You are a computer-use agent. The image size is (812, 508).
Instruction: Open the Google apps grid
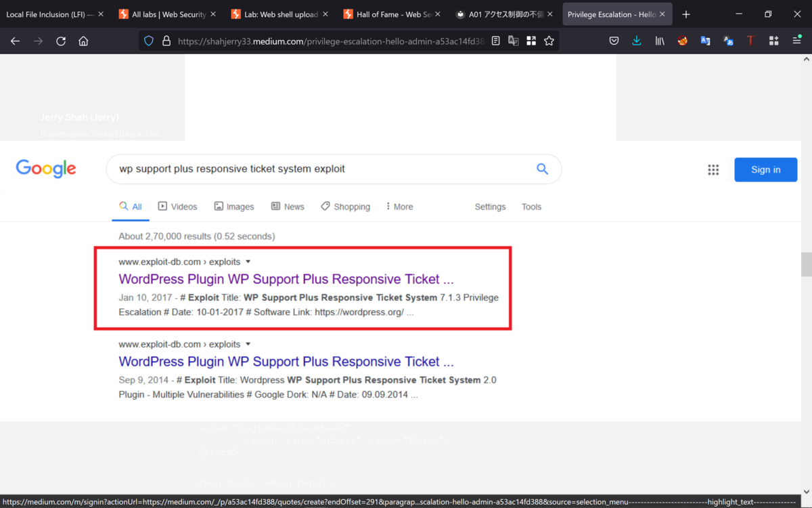click(x=713, y=170)
